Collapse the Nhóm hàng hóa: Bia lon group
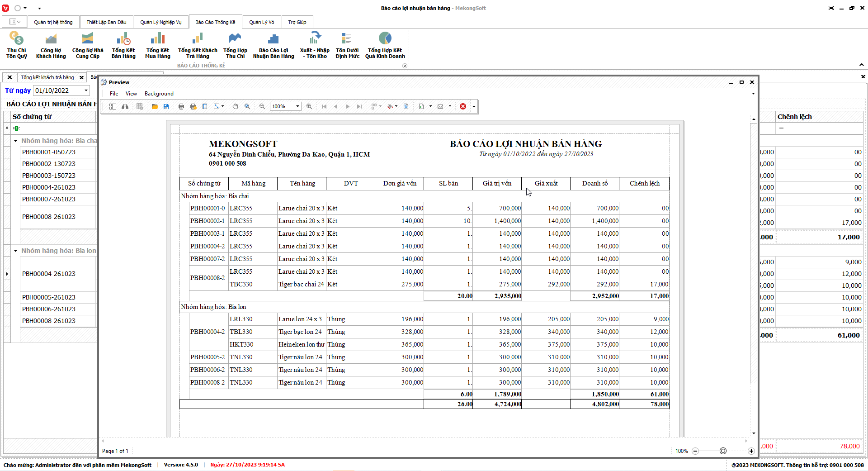The height and width of the screenshot is (471, 868). coord(15,251)
